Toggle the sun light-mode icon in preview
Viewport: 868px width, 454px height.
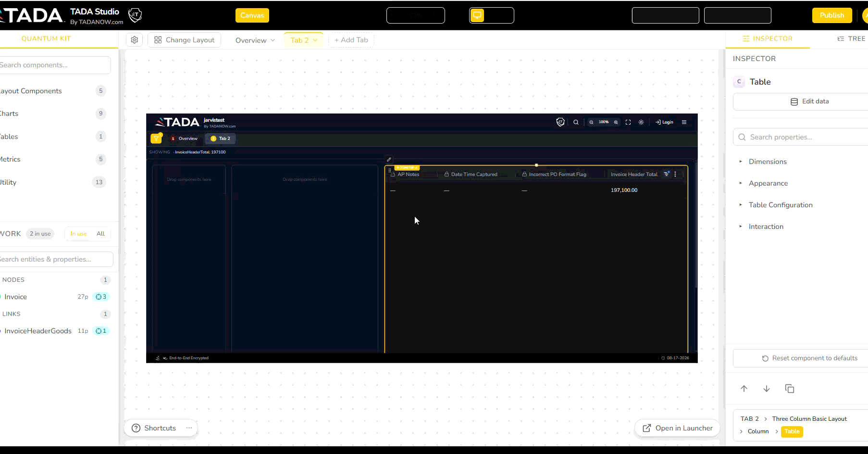[641, 122]
